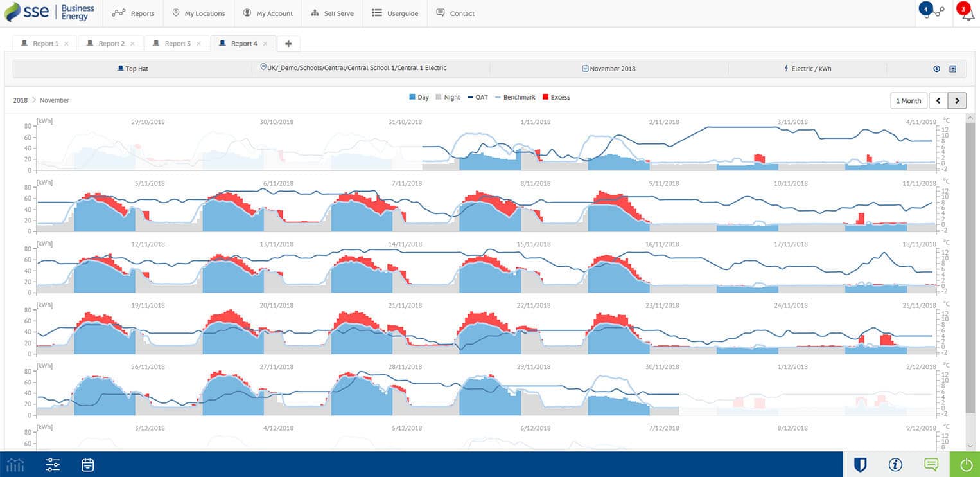Open the Userguide page
This screenshot has width=980, height=477.
click(x=395, y=14)
